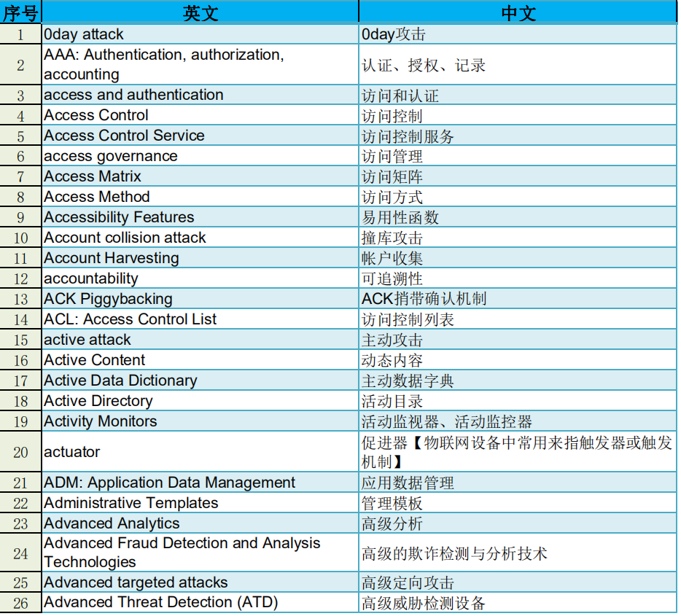This screenshot has height=616, width=681.
Task: Select 'Accessibility Features' cell
Action: tap(201, 217)
